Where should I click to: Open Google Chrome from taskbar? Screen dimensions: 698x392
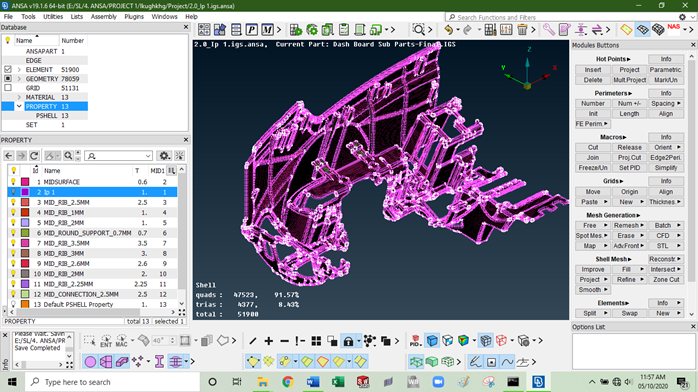point(288,382)
